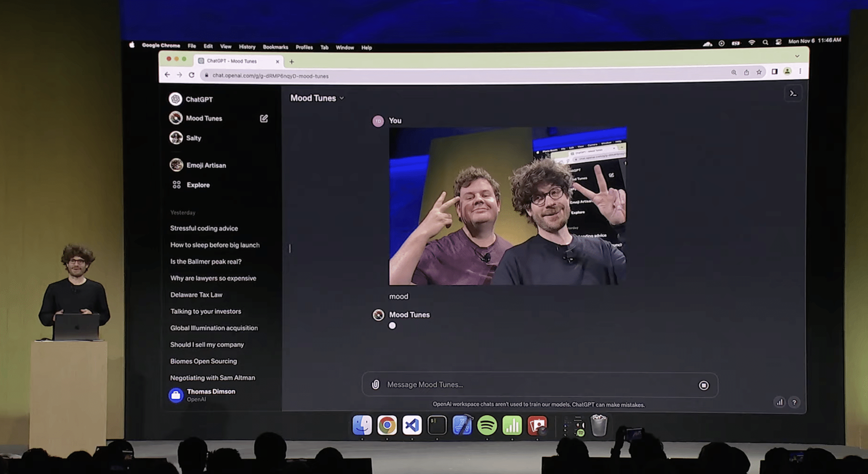Open the Explore GPTs grid icon

pos(177,185)
